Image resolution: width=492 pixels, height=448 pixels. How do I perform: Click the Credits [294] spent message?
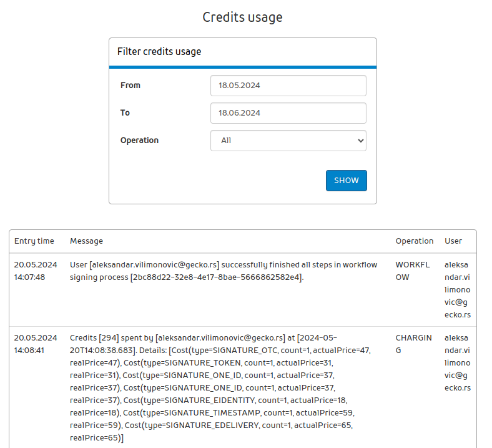click(x=220, y=387)
